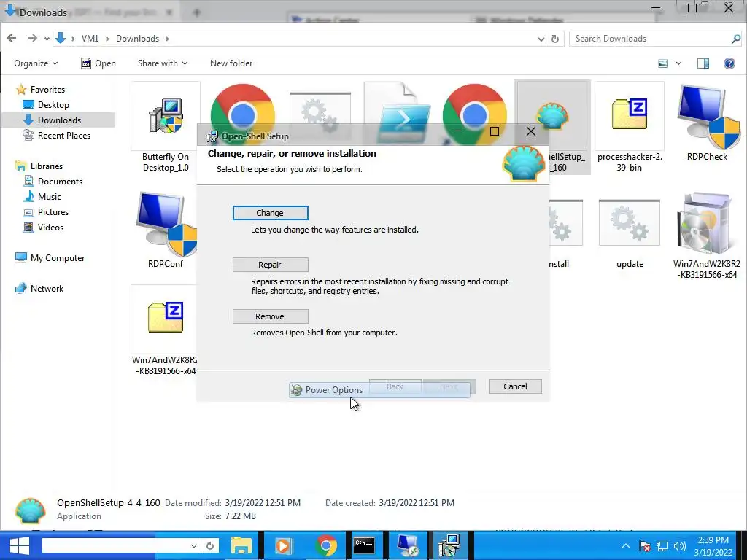Screen dimensions: 747x560
Task: Click the Back button in setup
Action: (x=395, y=386)
